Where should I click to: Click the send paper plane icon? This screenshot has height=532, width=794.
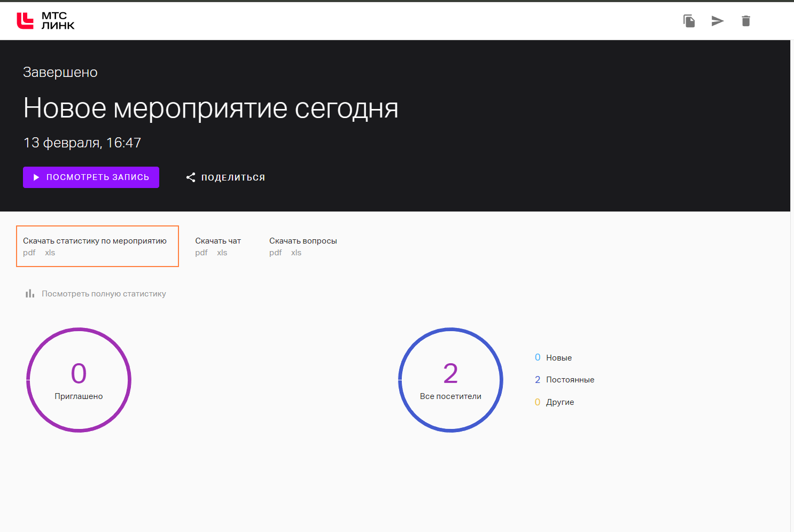[x=717, y=21]
